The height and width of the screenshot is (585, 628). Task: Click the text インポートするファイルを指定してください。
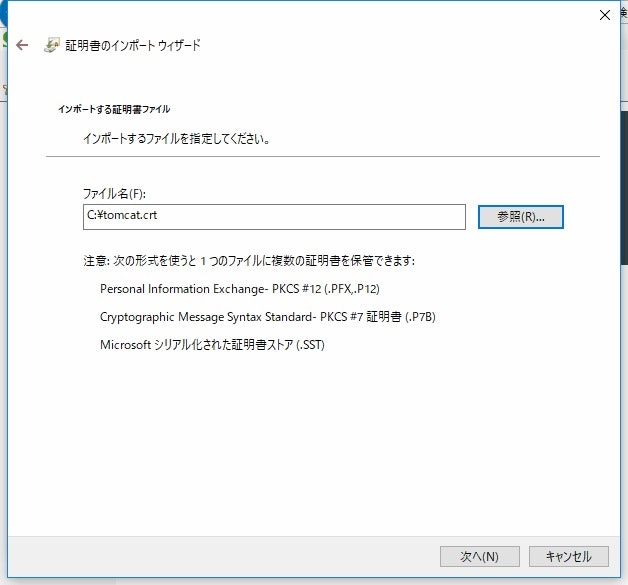point(177,139)
